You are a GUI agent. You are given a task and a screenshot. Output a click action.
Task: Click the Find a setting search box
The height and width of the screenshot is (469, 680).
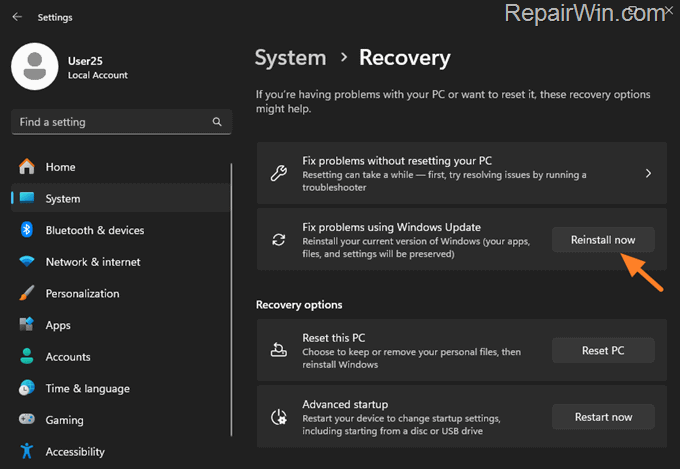(121, 122)
